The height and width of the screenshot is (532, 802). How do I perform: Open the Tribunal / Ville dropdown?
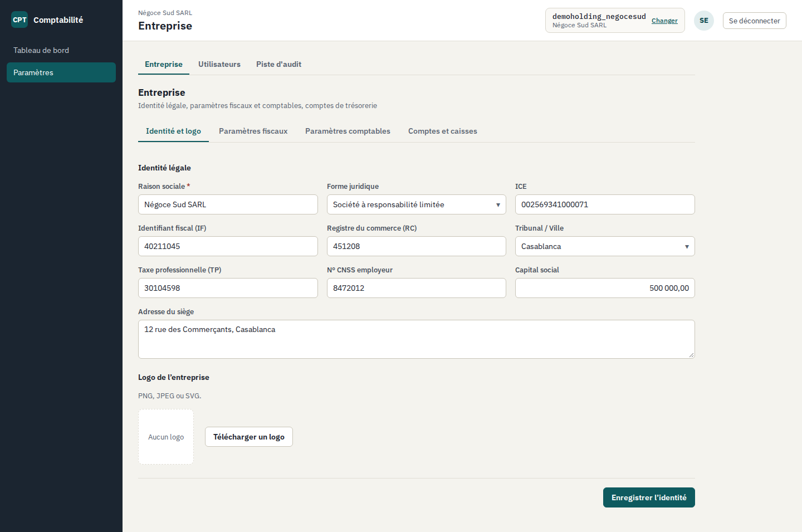[605, 246]
